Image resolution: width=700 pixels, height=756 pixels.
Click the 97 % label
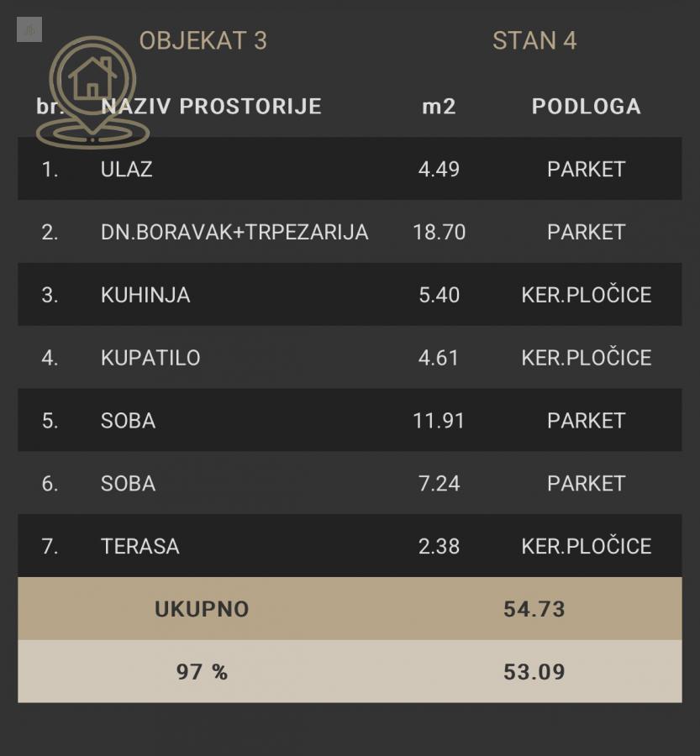(202, 672)
